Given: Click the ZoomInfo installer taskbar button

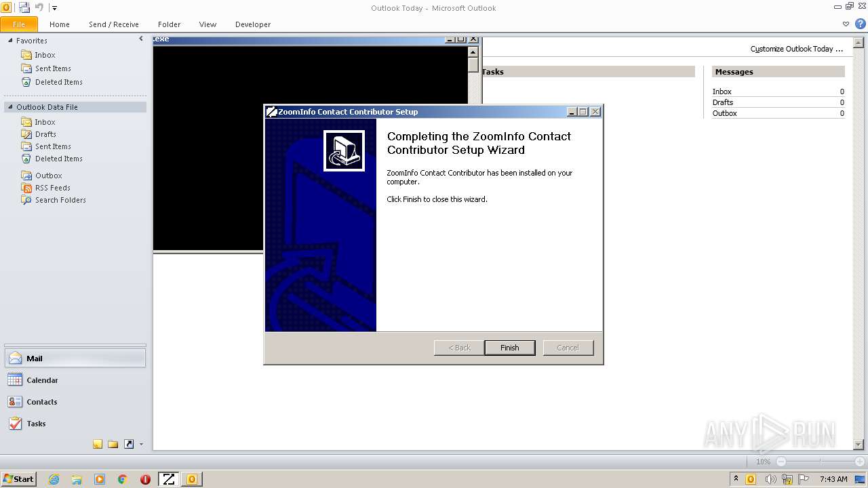Looking at the screenshot, I should pyautogui.click(x=168, y=479).
